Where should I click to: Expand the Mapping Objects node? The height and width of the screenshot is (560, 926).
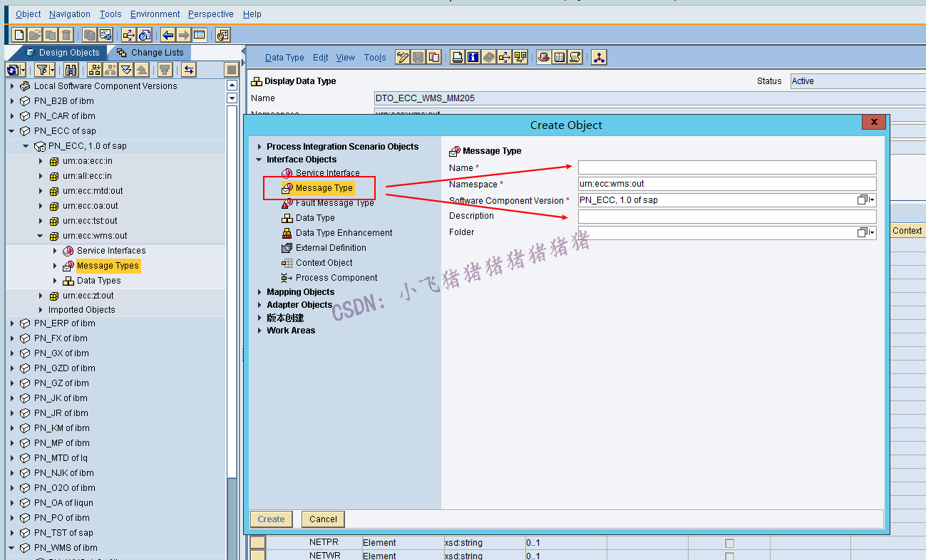click(259, 292)
